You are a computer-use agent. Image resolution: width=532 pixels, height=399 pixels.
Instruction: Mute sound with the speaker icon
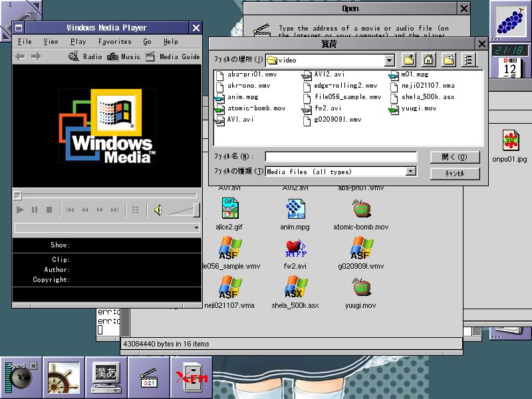(158, 210)
